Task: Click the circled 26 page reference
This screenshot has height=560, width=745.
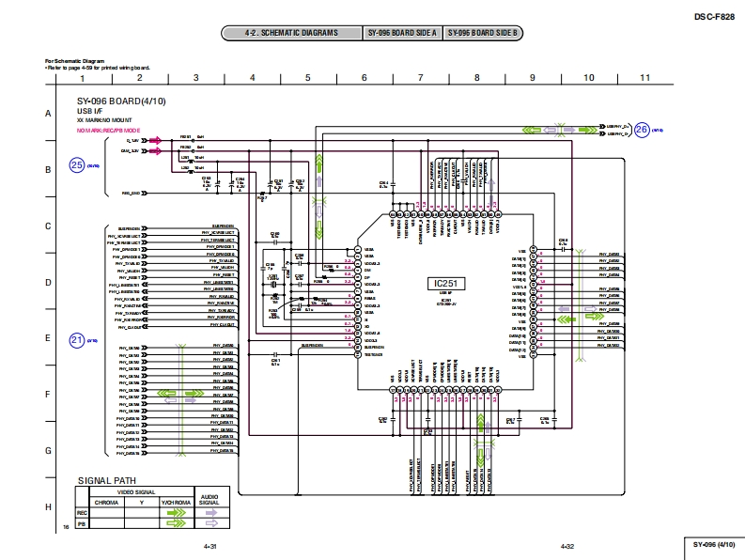Action: (x=642, y=130)
